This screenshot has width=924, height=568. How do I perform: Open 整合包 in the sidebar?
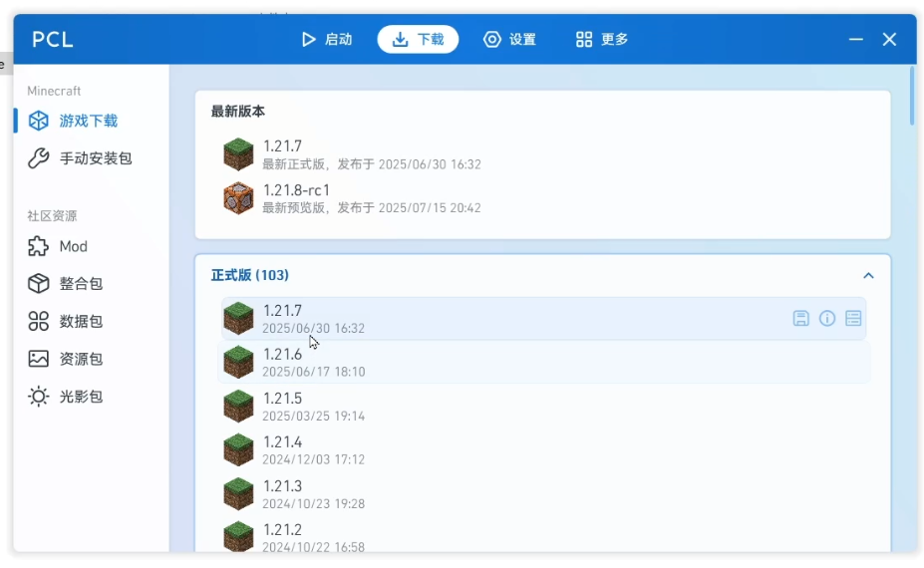point(81,284)
